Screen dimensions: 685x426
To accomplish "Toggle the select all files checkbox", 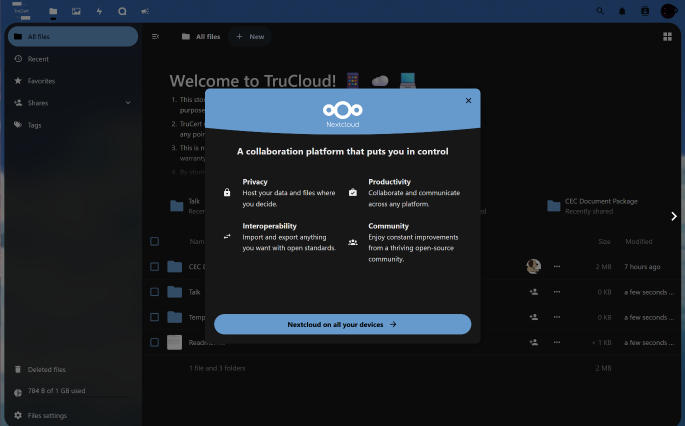I will (155, 241).
